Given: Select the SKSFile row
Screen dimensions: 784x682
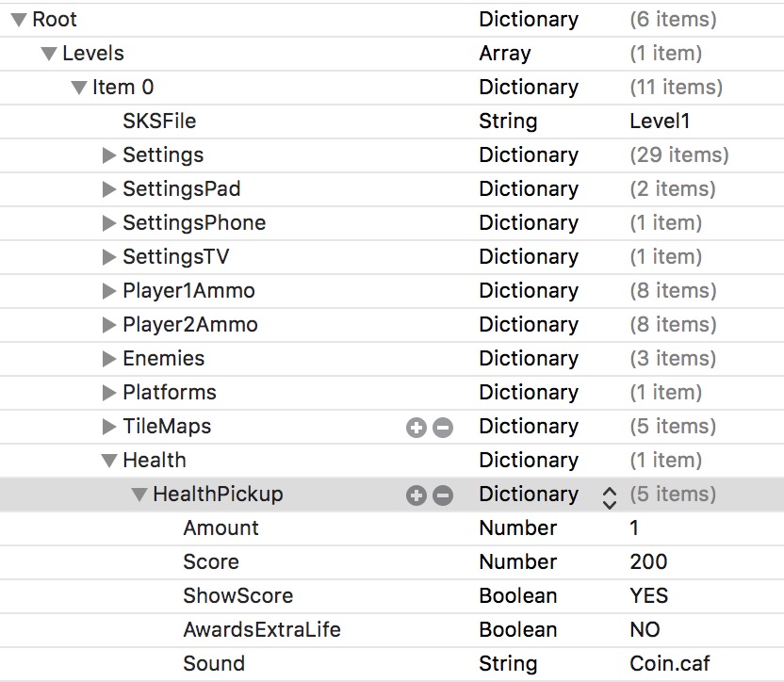Looking at the screenshot, I should pyautogui.click(x=159, y=122).
